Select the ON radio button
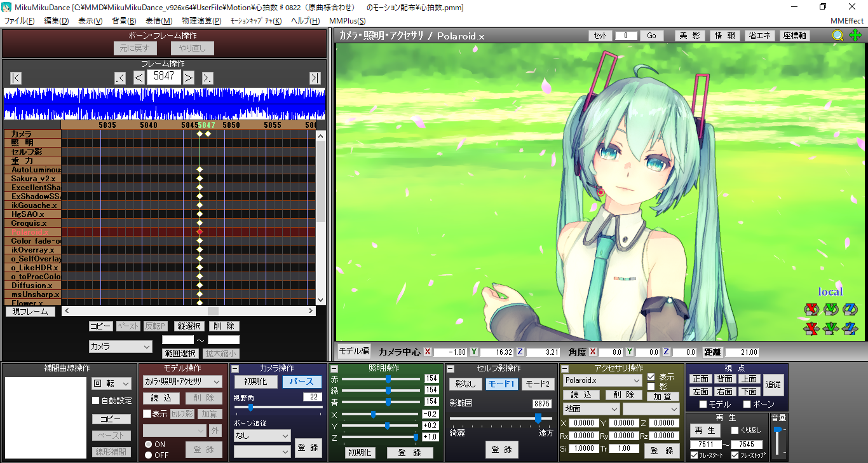Screen dimensions: 868x463 [148, 445]
